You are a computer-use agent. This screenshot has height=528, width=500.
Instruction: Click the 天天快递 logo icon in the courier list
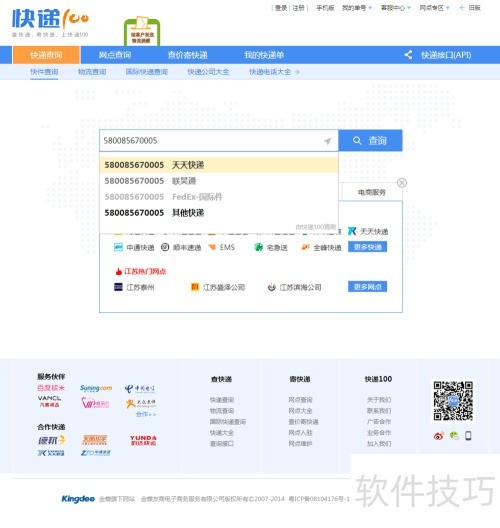click(352, 231)
